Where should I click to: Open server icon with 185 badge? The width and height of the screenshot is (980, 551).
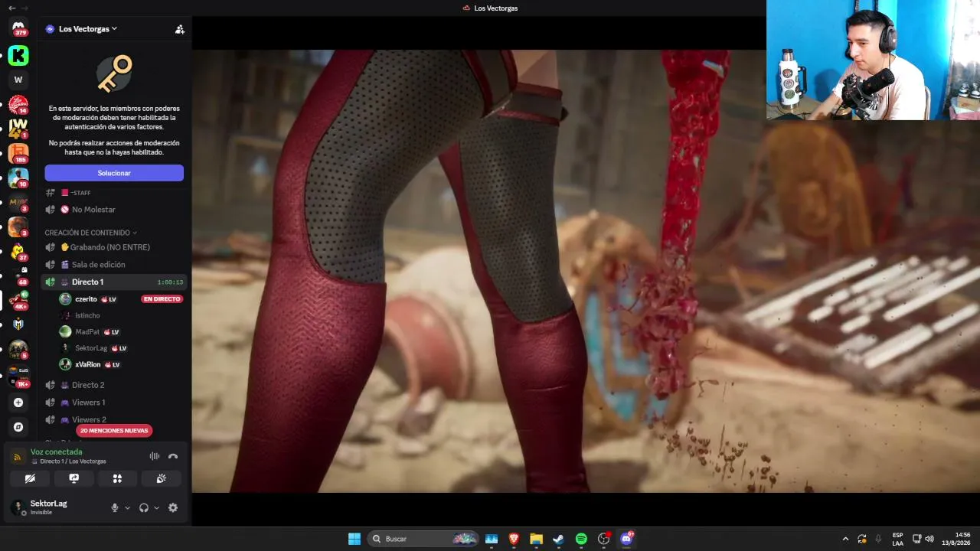coord(18,153)
